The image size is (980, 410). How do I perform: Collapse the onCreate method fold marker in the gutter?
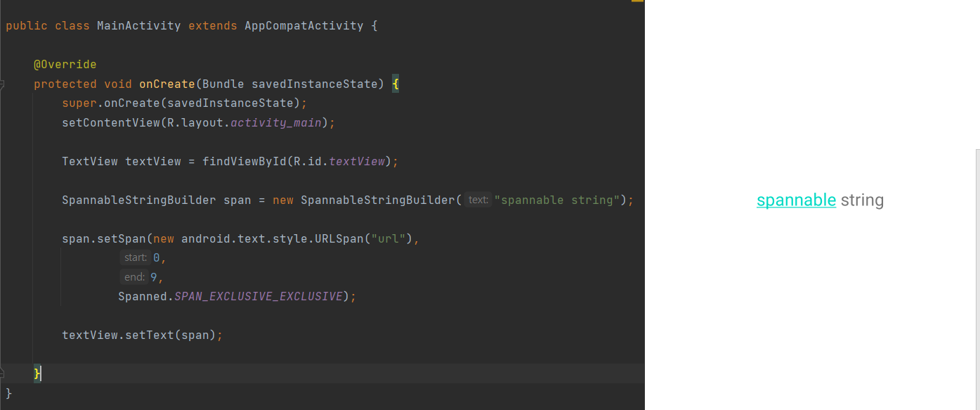2,84
